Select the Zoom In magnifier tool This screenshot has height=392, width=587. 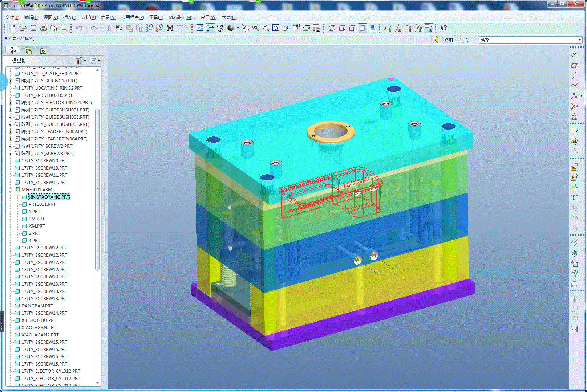(x=256, y=28)
